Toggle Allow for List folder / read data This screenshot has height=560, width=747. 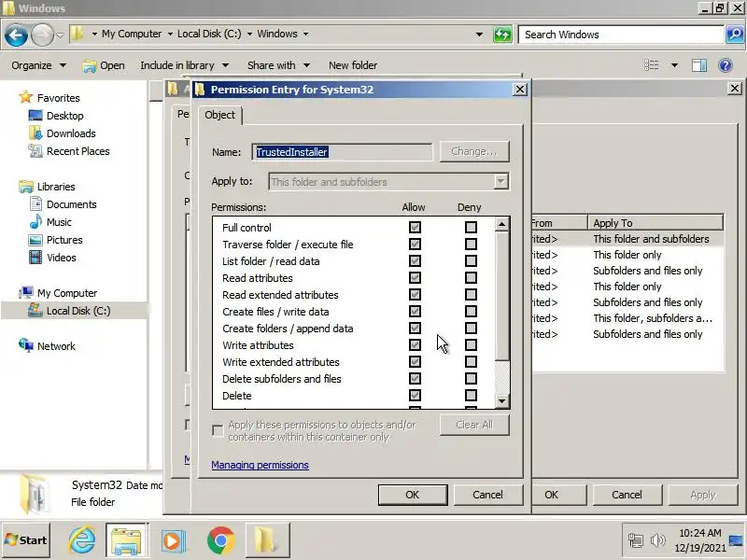415,261
